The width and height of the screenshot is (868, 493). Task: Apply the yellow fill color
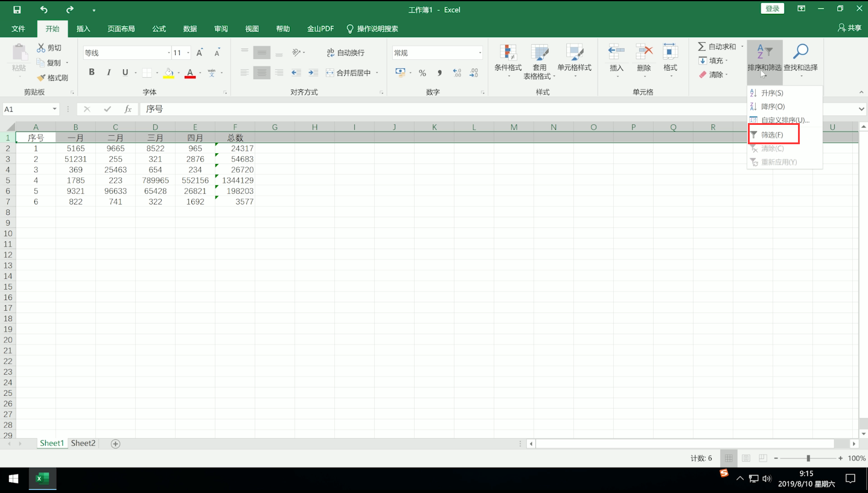(169, 73)
